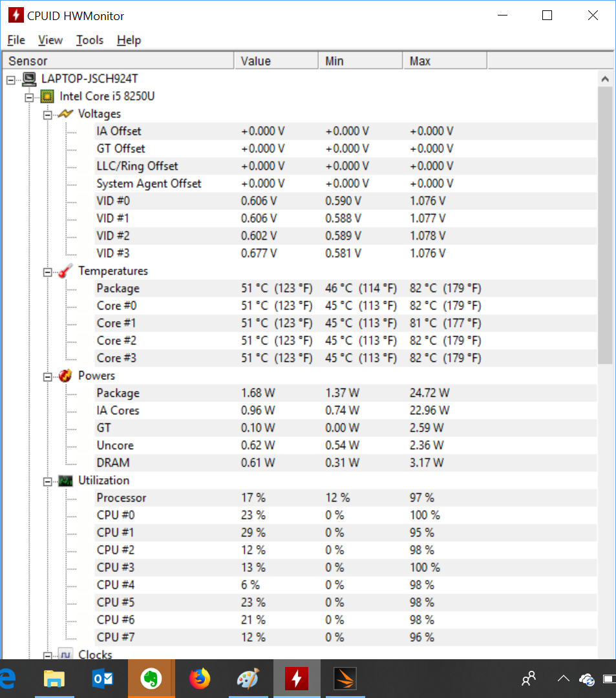
Task: Select the IA Offset voltage row
Action: point(346,131)
